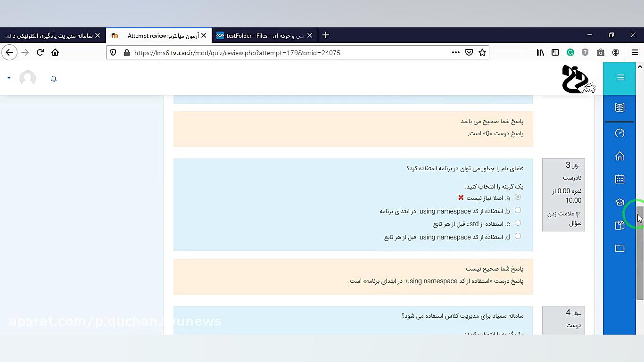Select option d radio about using namespace قبل از هر تابع

coord(518,236)
